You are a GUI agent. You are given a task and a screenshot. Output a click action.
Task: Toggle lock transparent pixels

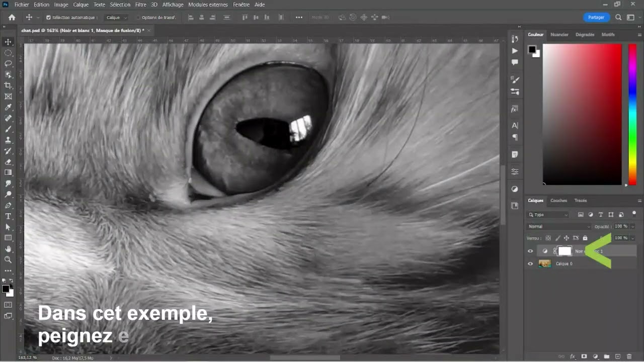[548, 238]
